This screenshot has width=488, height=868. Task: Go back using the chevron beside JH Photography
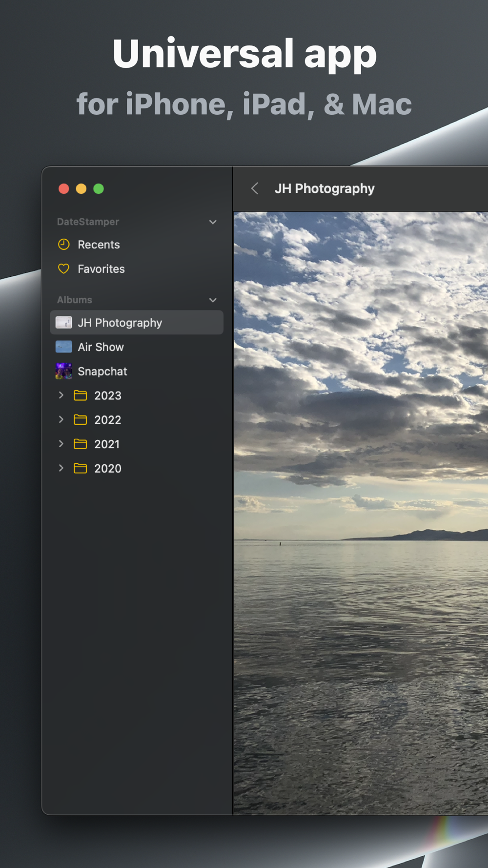255,188
